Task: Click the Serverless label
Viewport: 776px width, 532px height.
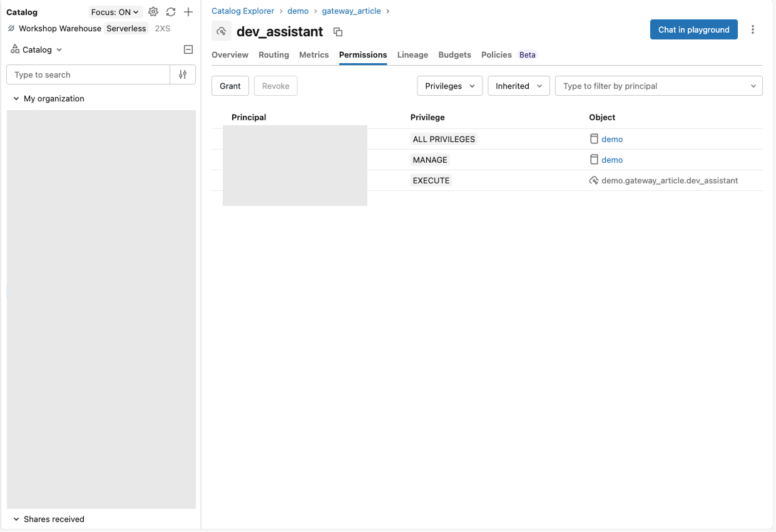Action: [x=126, y=28]
